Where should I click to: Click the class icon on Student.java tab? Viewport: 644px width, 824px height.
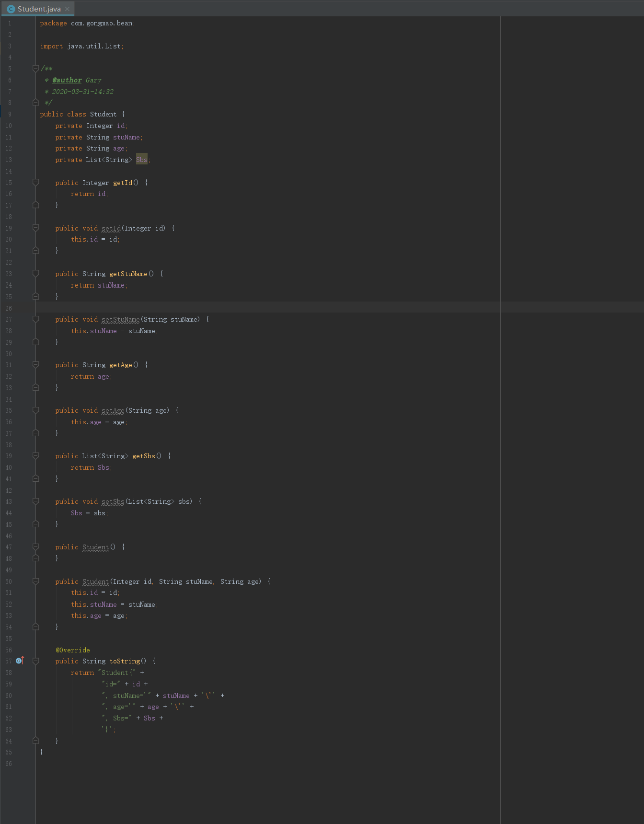coord(11,9)
